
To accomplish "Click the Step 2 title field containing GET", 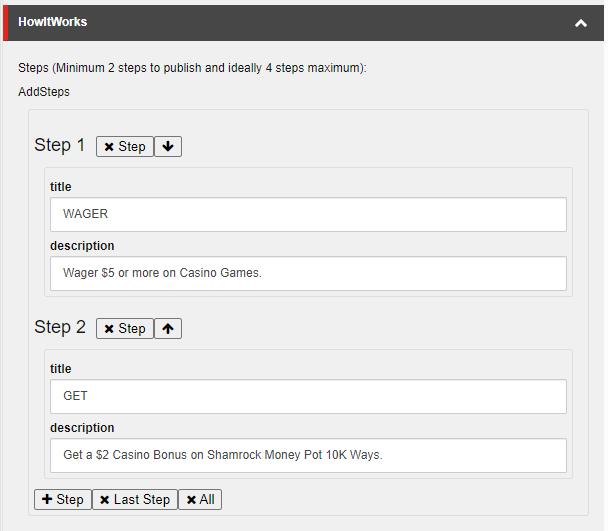I will (308, 396).
